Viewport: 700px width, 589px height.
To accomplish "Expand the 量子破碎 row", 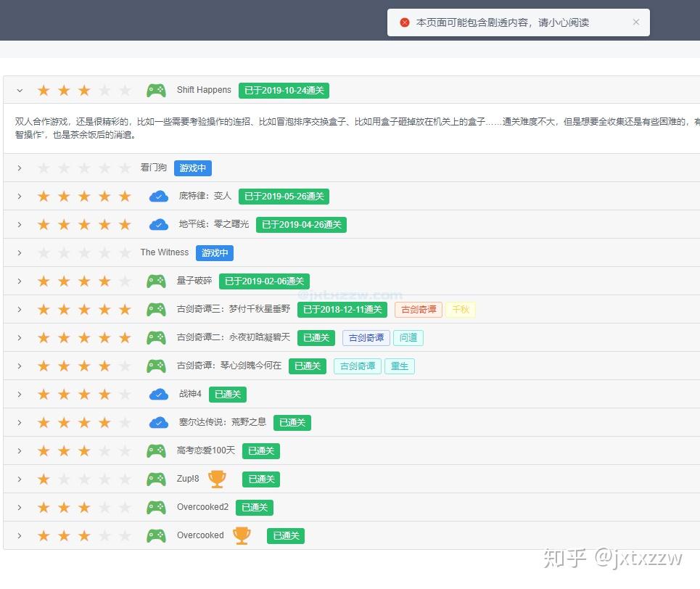I will [x=20, y=281].
